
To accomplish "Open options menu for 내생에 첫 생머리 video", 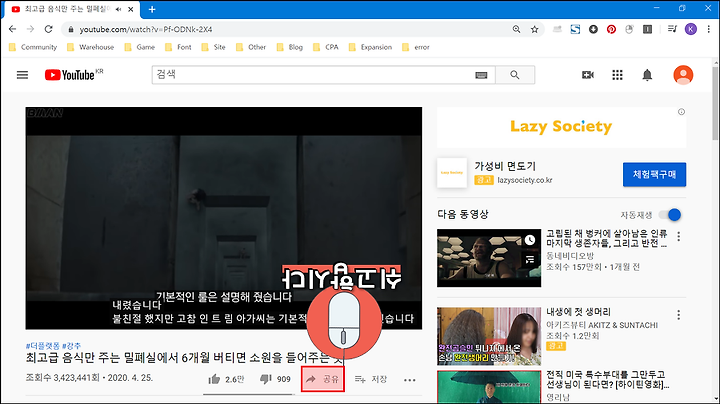I will pyautogui.click(x=679, y=315).
